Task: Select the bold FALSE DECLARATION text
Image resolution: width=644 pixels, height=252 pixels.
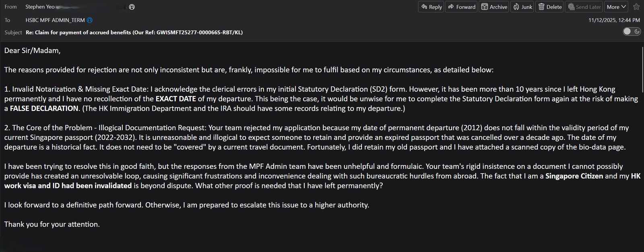Action: point(43,108)
